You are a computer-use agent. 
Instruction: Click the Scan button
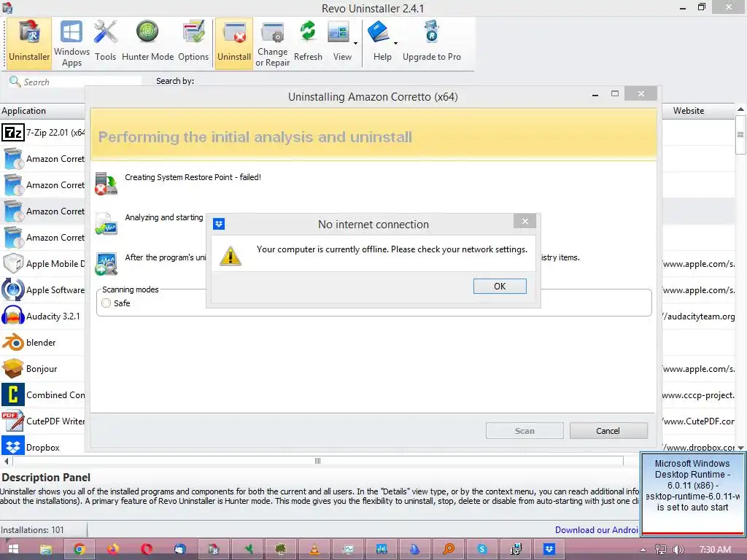click(x=525, y=430)
